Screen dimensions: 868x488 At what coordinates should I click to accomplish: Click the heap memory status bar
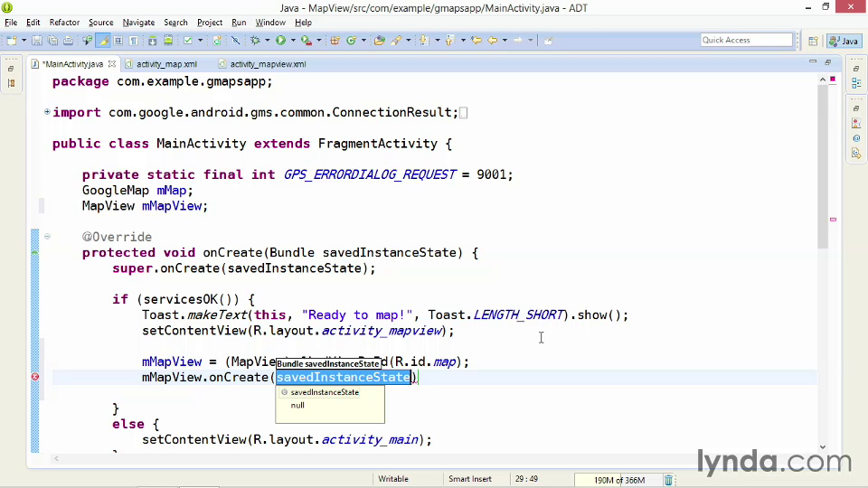[618, 480]
